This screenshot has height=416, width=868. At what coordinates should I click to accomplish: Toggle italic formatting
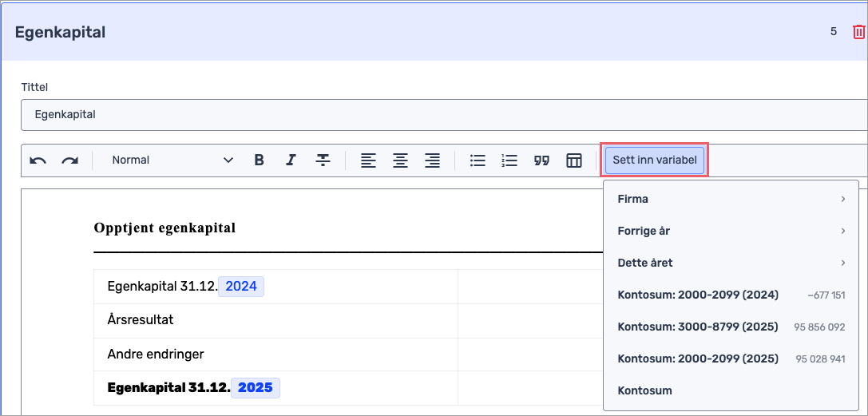(x=291, y=160)
